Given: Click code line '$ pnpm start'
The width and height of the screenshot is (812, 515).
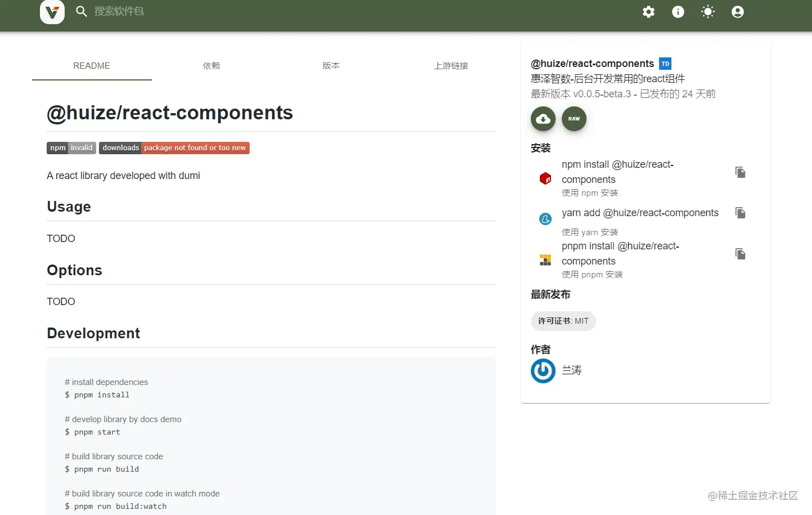Looking at the screenshot, I should pyautogui.click(x=92, y=432).
